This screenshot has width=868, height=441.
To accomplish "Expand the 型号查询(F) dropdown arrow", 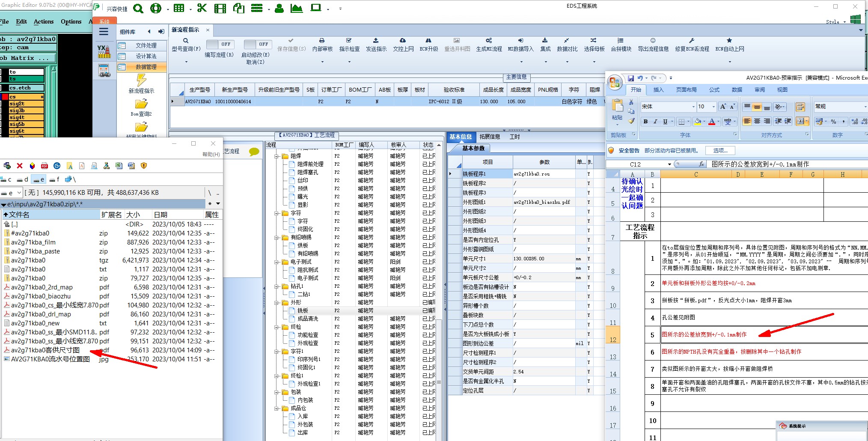I will [x=186, y=62].
